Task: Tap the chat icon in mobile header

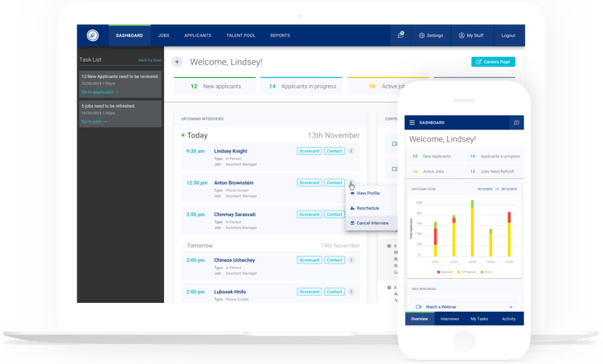Action: pos(517,123)
